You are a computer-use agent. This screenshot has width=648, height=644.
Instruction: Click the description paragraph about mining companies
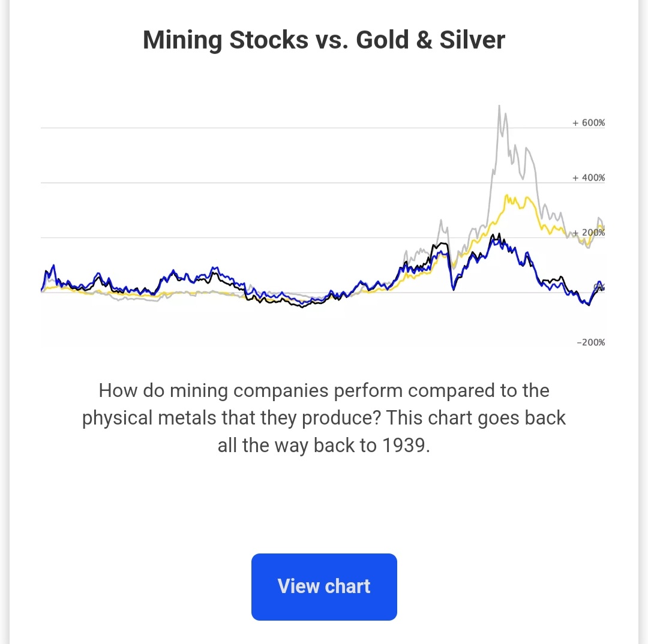(324, 419)
